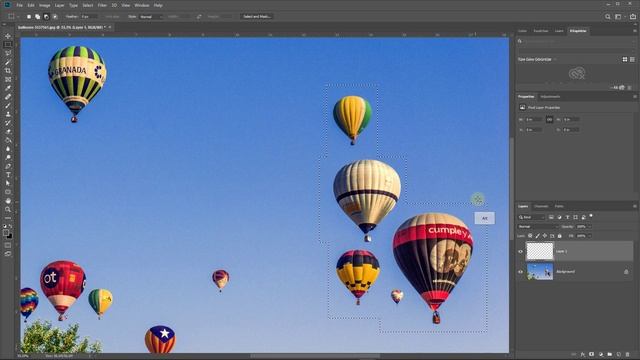640x360 pixels.
Task: Select the Zoom tool
Action: 8,209
